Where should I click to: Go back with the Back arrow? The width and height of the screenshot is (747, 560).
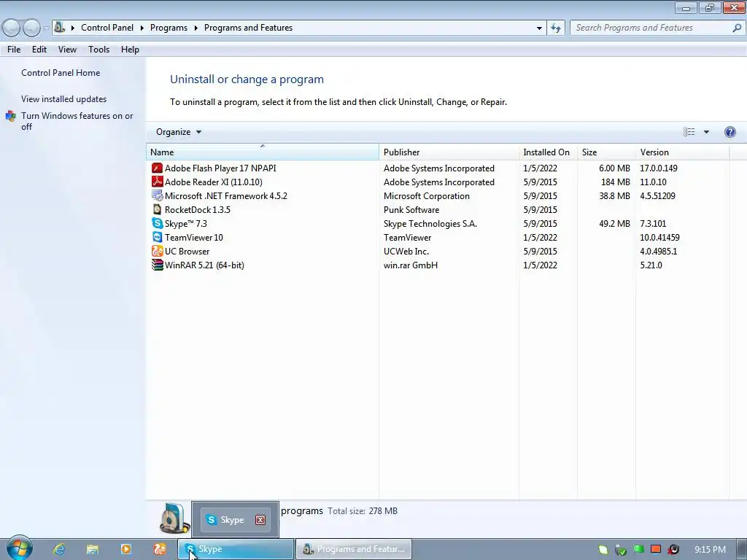click(x=12, y=28)
